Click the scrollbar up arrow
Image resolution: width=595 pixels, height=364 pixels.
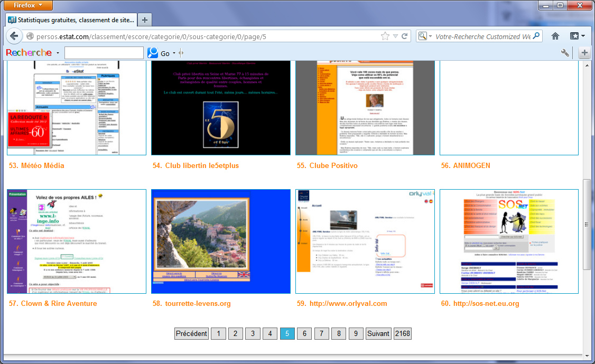(x=587, y=66)
